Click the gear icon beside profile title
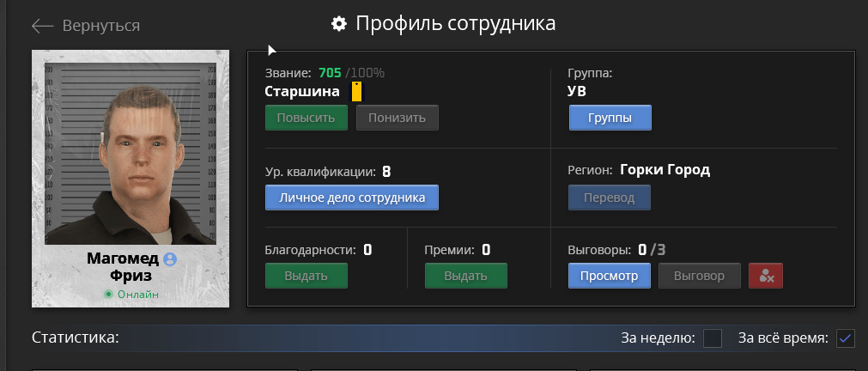This screenshot has width=868, height=371. coord(339,24)
